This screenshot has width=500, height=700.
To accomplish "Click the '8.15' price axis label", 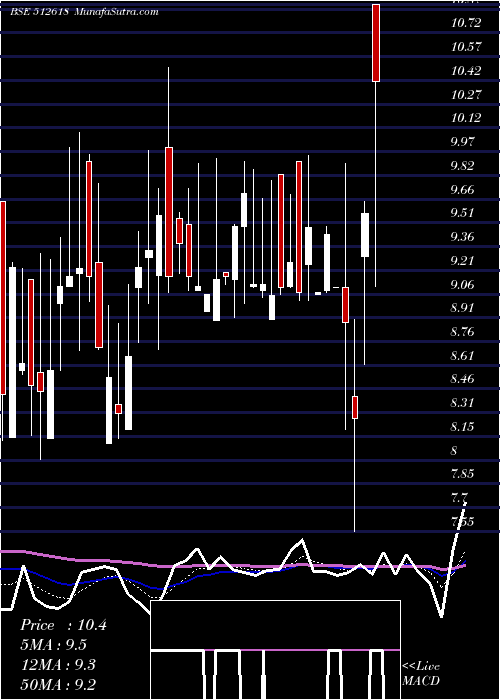I will (463, 427).
